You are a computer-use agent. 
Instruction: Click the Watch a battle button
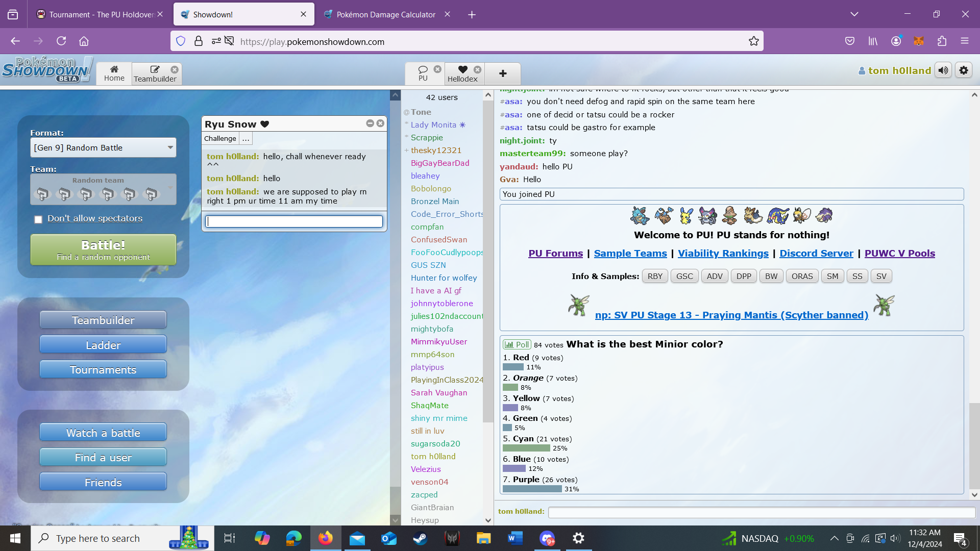(x=103, y=433)
